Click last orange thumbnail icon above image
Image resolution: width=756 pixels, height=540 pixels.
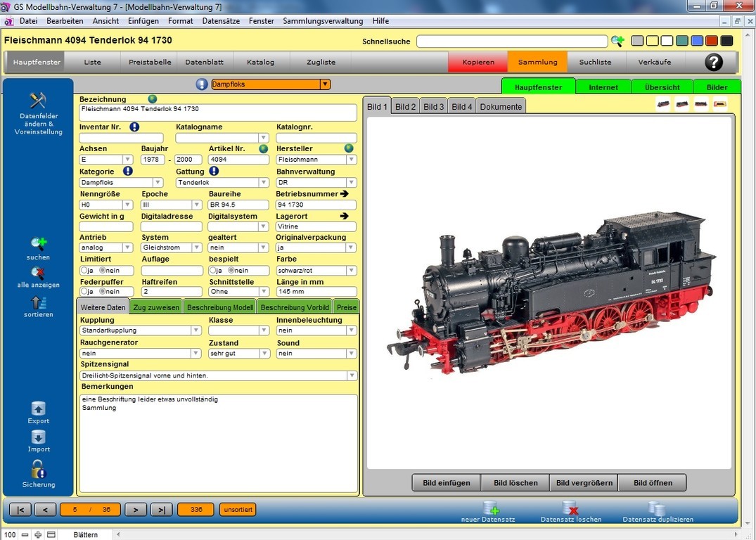(x=720, y=103)
